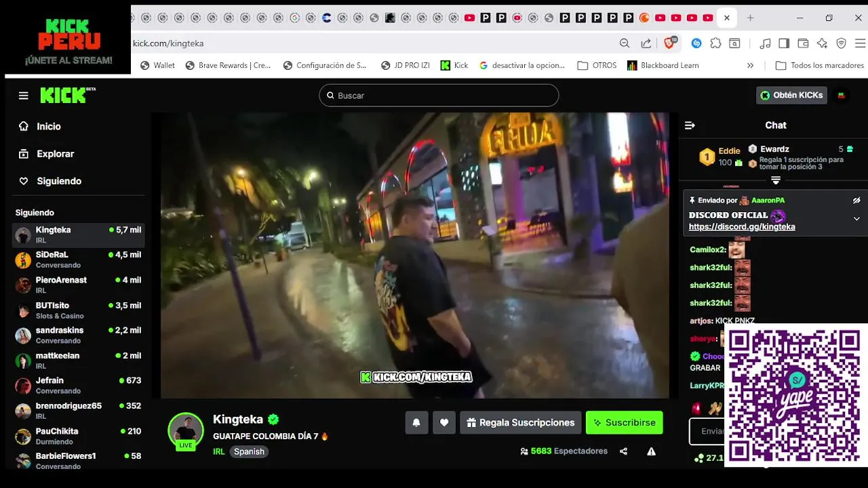Open the Brave Wallet icon

tap(803, 43)
